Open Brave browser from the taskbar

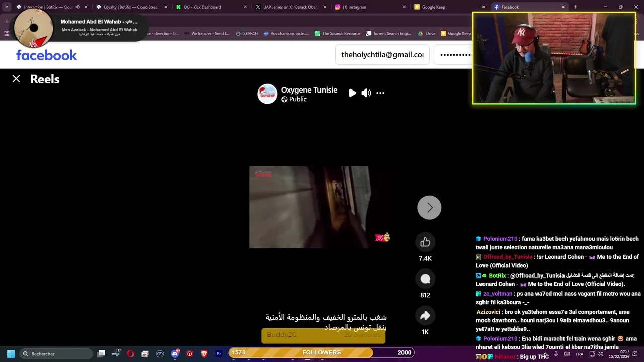(x=204, y=354)
